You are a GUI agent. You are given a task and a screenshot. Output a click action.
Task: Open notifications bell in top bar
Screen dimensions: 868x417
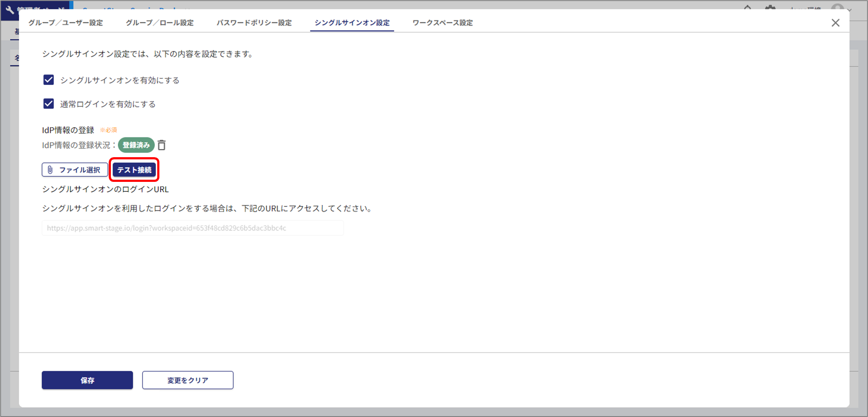coord(748,7)
